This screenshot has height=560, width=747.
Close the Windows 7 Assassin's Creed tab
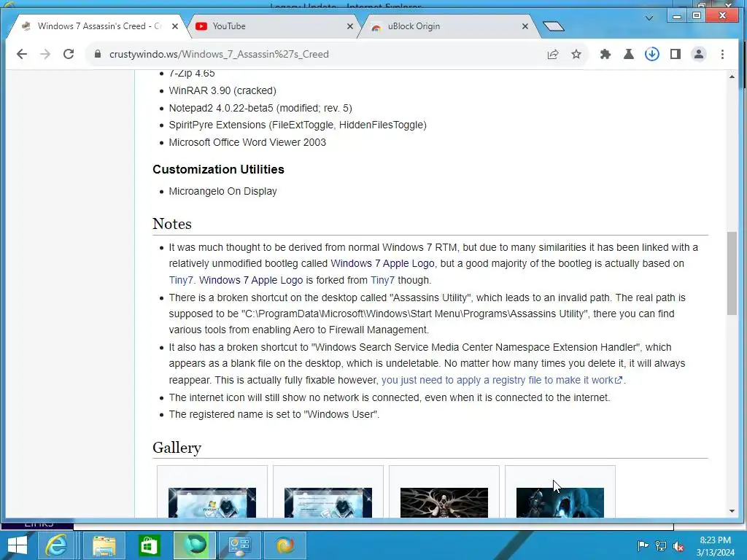(x=175, y=26)
